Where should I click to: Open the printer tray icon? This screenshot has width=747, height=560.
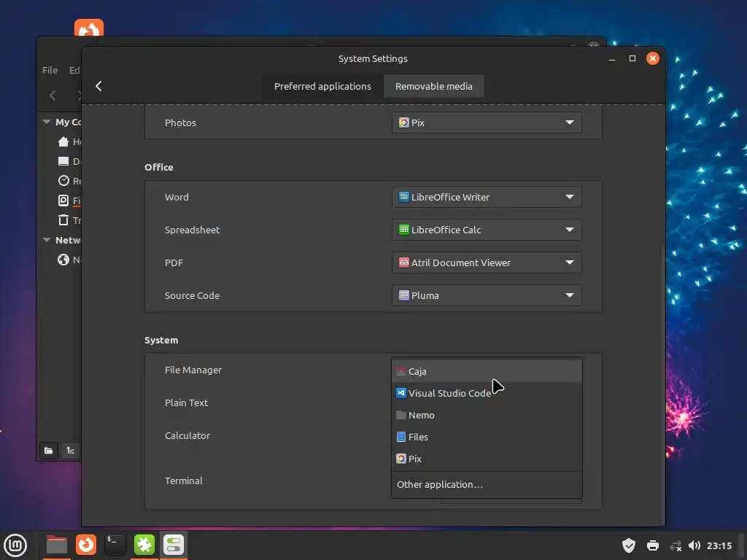[x=653, y=545]
